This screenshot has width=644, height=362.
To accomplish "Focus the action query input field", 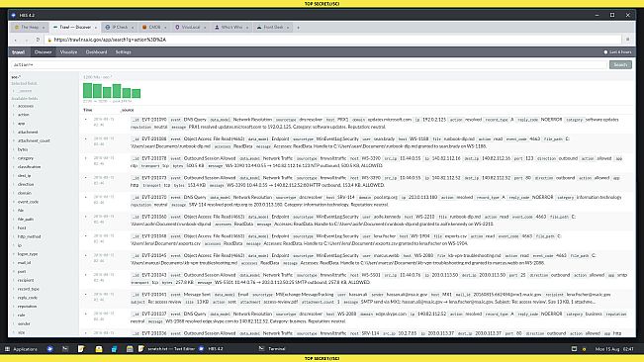I will (309, 65).
